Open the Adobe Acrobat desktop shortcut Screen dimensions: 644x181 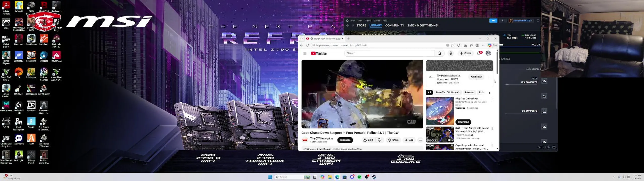point(6,8)
